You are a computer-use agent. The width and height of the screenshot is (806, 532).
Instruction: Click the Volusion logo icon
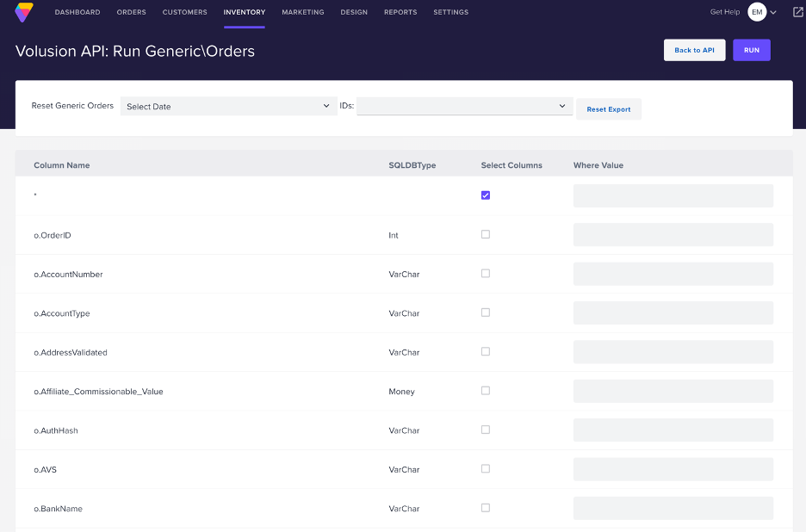tap(24, 12)
